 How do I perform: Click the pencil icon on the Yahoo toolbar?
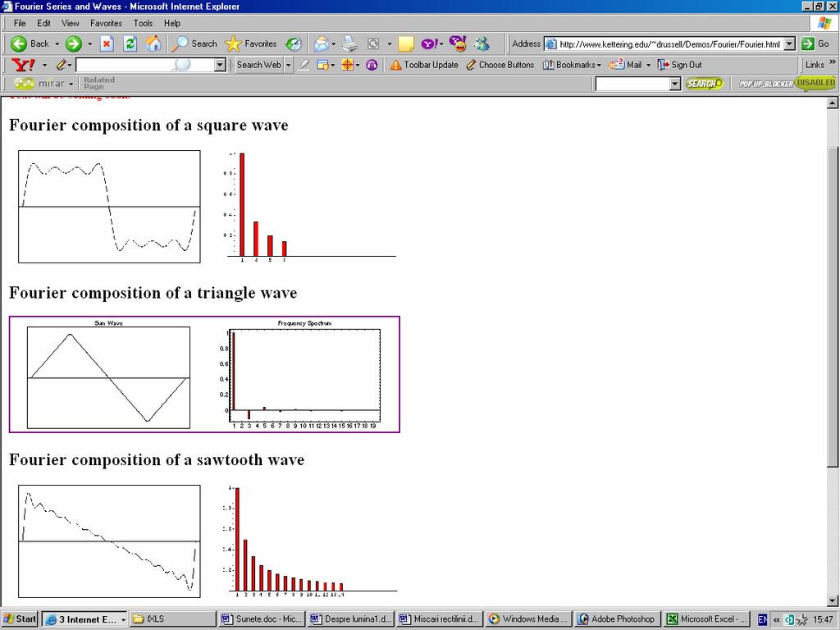(x=62, y=65)
